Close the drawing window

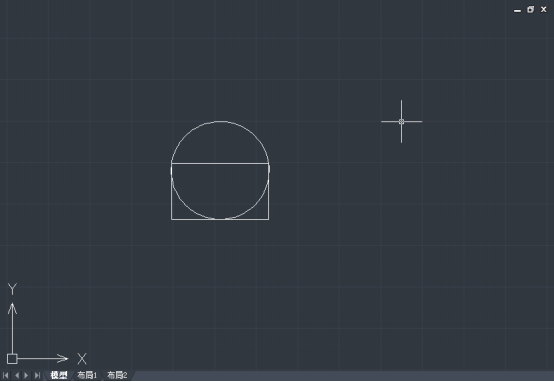(544, 10)
